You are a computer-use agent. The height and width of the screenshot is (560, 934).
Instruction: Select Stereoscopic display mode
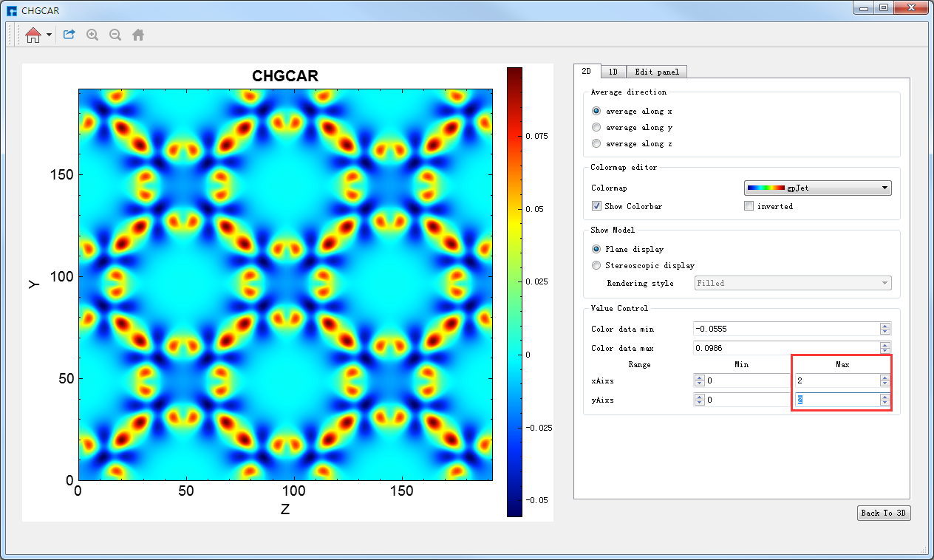click(596, 265)
